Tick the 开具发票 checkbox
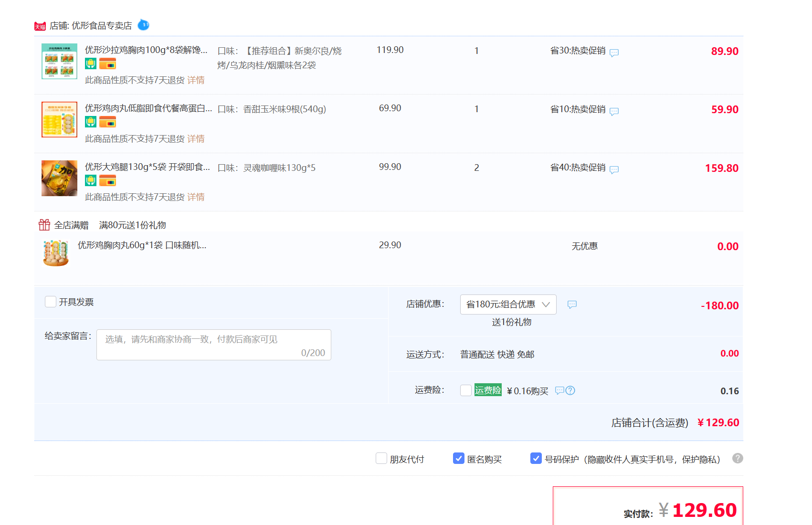 [x=51, y=302]
